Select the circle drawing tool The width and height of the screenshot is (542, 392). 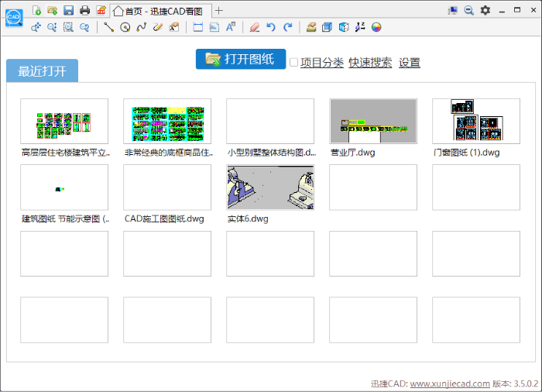(x=125, y=27)
